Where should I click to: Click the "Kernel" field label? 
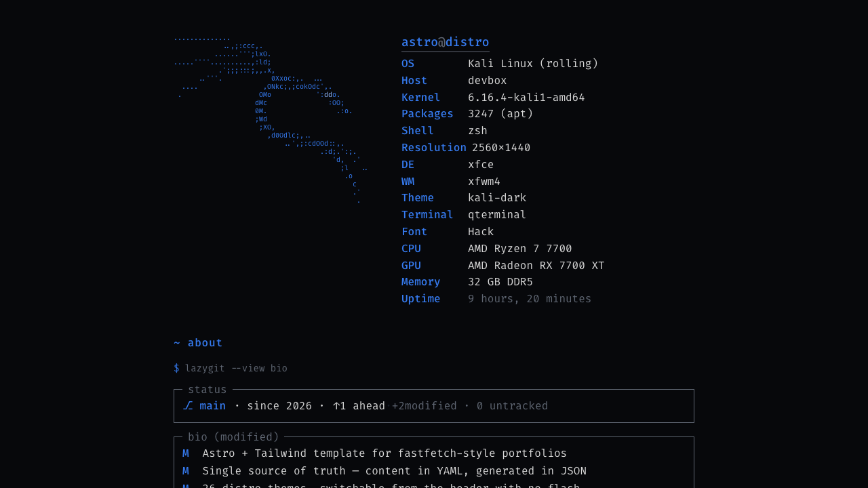tap(421, 98)
